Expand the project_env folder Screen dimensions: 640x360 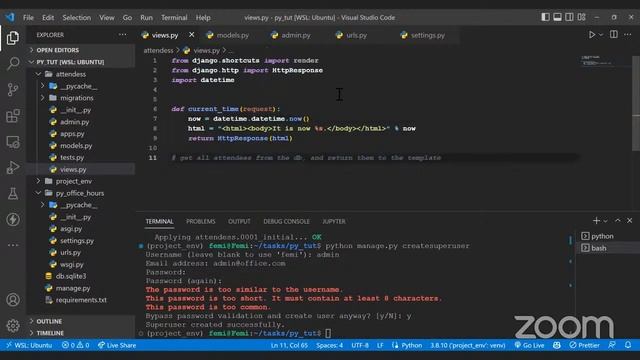pos(81,181)
